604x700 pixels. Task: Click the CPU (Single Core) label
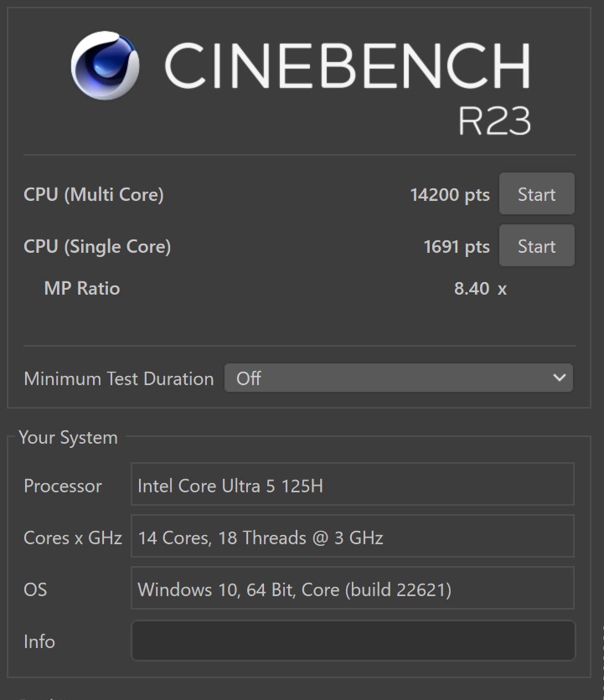point(97,246)
